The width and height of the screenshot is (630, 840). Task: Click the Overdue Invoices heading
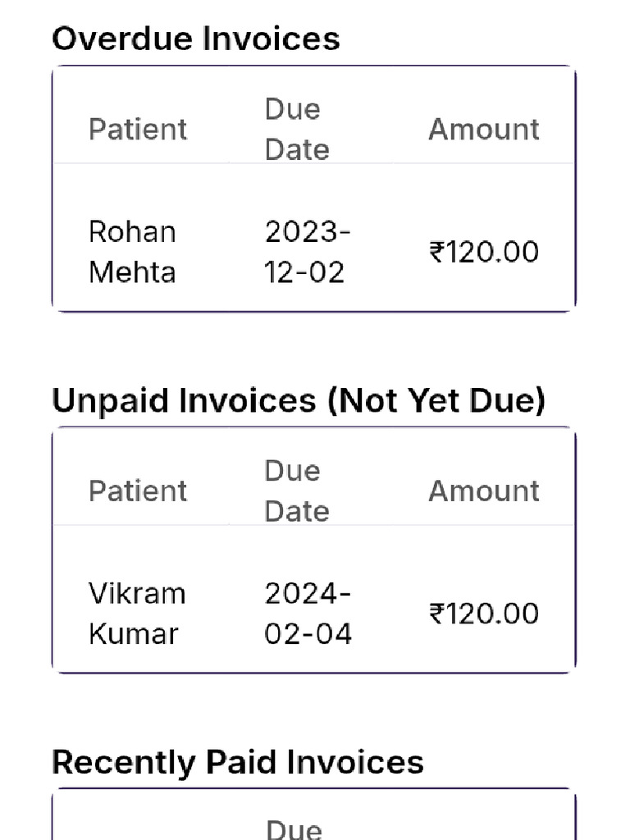(x=195, y=39)
